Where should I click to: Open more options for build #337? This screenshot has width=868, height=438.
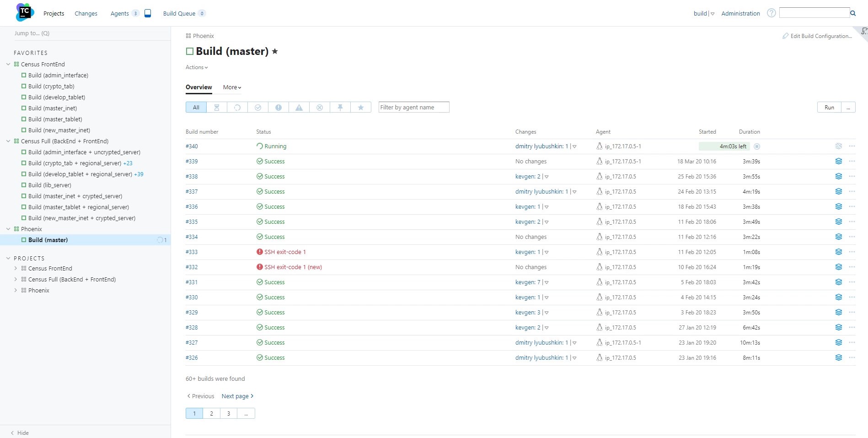click(x=852, y=191)
